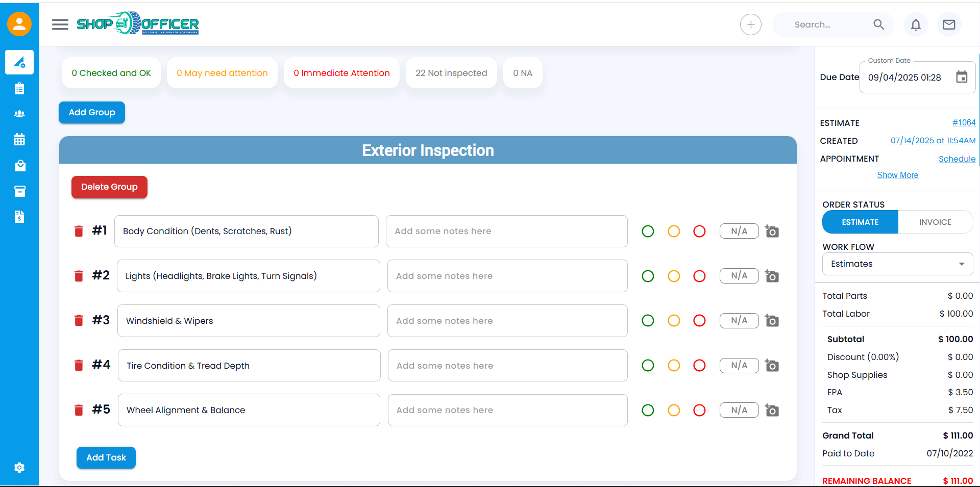Switch to the Invoice order status tab
The width and height of the screenshot is (980, 487).
tap(935, 222)
